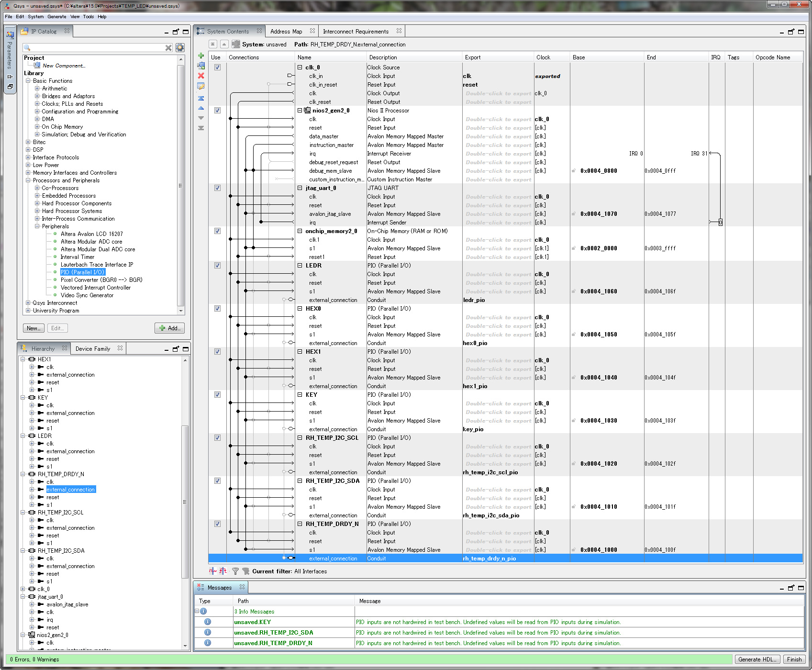Click the edit parameters pencil icon
The image size is (812, 670).
[201, 86]
